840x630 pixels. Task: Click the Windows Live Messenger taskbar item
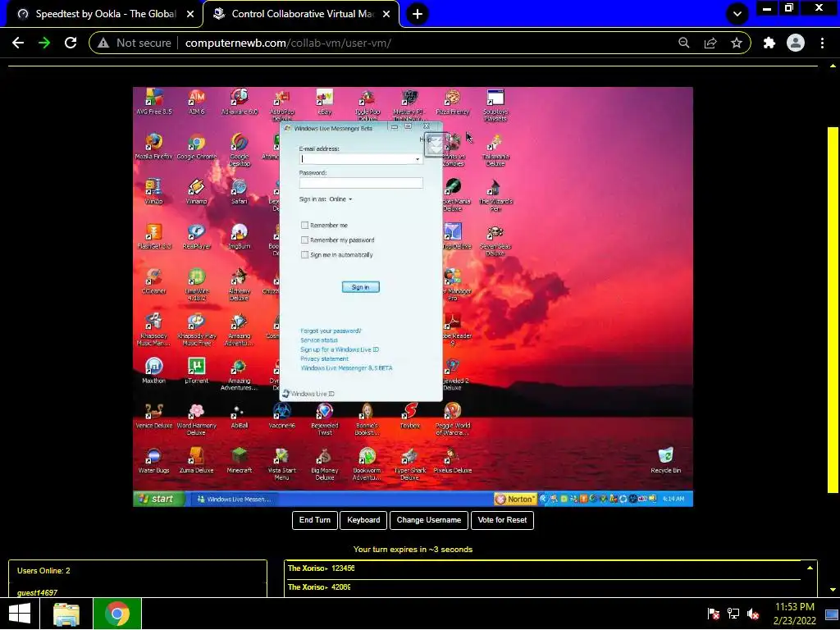coord(234,500)
